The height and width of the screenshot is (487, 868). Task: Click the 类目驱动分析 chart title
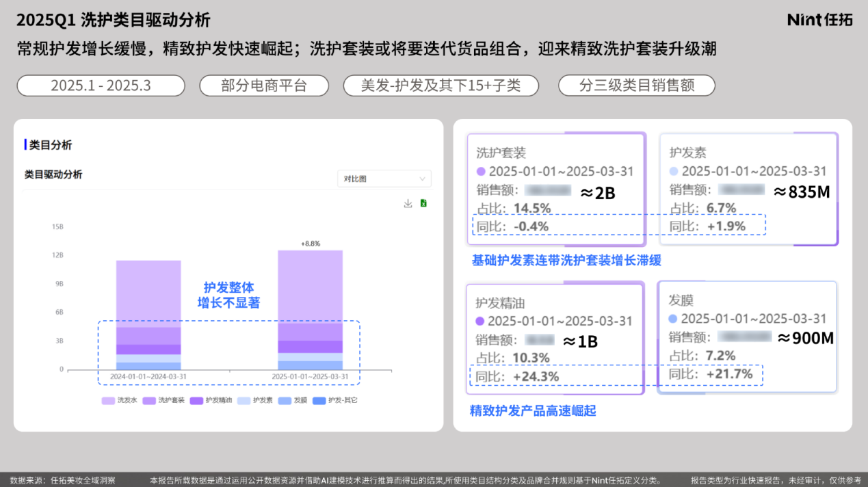[53, 174]
